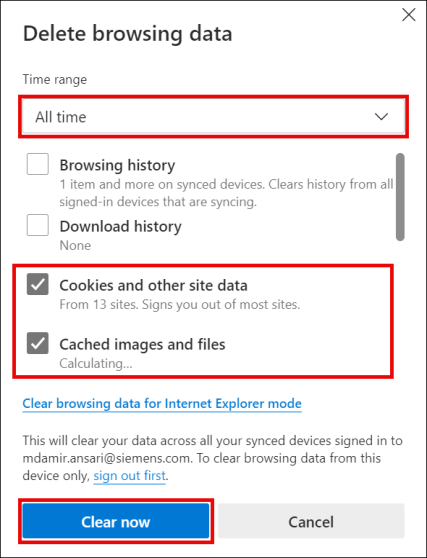Follow the sign out first link
Viewport: 427px width, 558px height.
pyautogui.click(x=130, y=475)
